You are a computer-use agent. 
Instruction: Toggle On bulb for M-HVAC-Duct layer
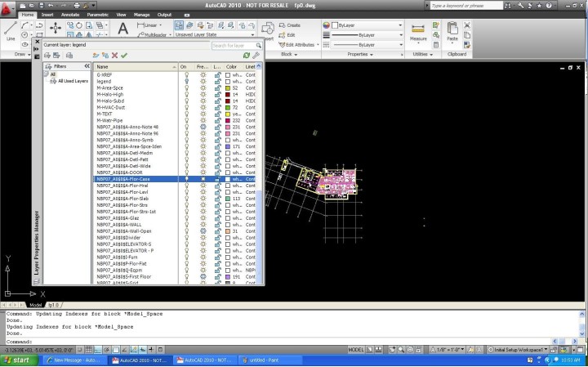186,107
